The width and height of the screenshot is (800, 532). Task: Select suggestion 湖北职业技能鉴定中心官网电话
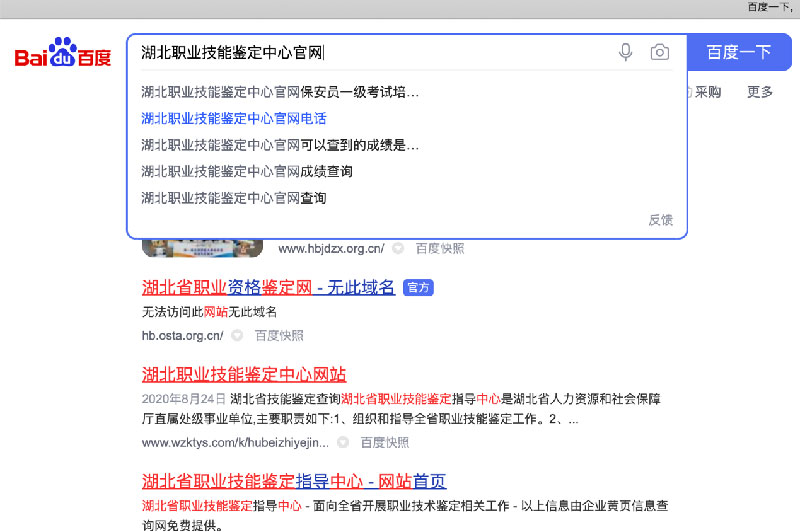234,118
